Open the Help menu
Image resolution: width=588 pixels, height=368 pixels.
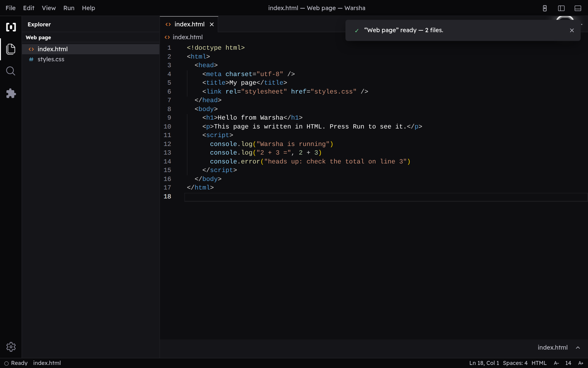click(x=89, y=8)
